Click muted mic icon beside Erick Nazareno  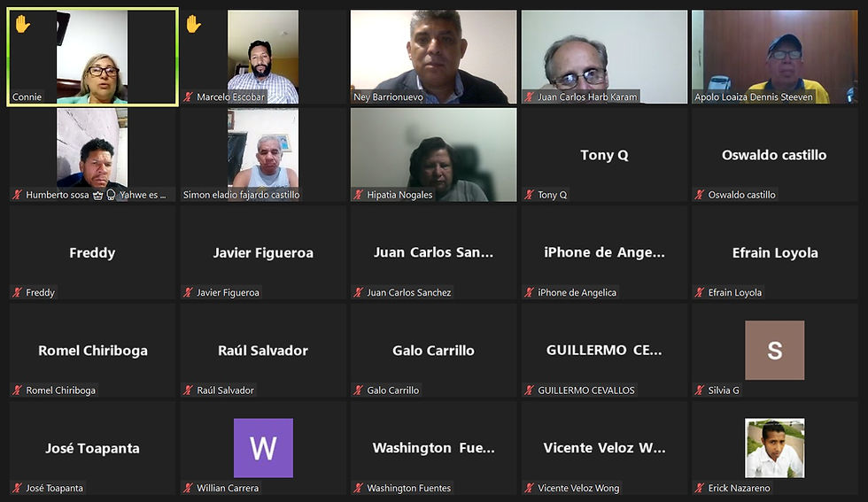pyautogui.click(x=701, y=488)
